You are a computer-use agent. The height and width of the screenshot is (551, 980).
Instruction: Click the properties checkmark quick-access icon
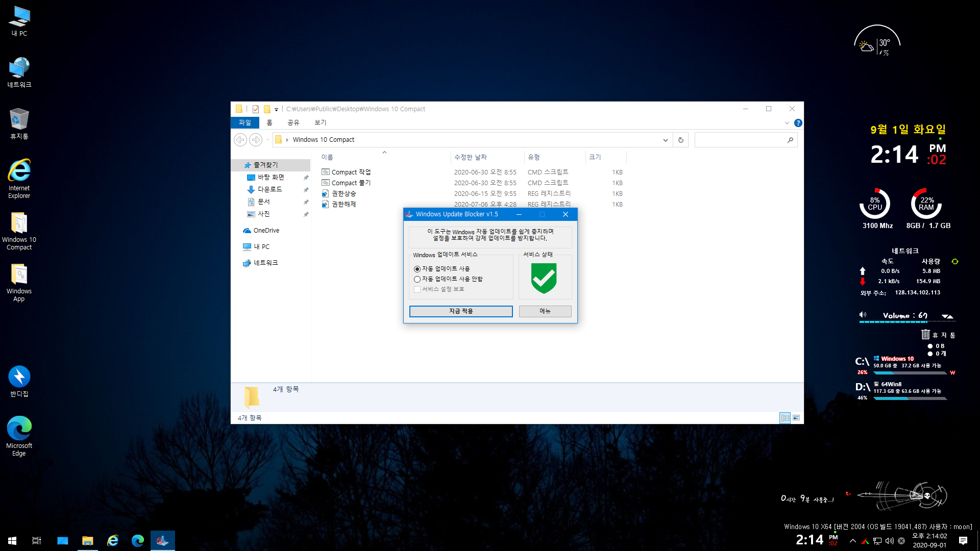click(x=256, y=109)
